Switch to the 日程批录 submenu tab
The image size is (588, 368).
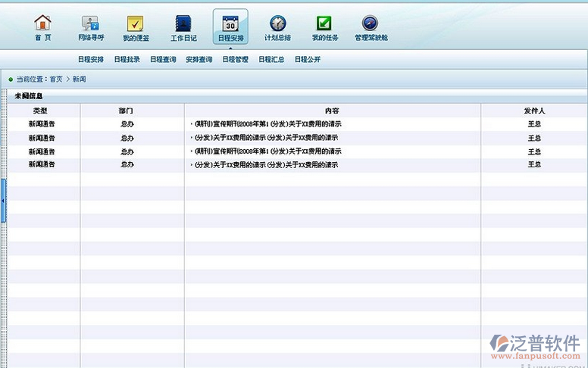pyautogui.click(x=127, y=59)
